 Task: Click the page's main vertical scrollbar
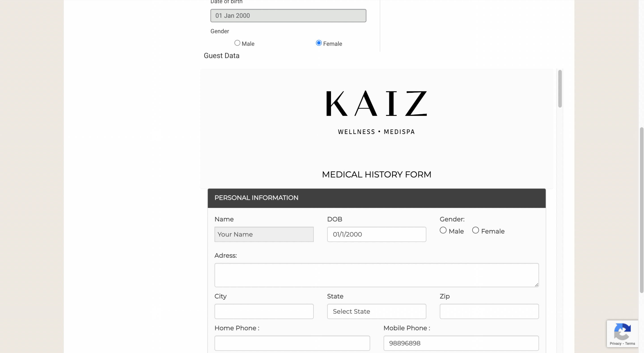coord(642,210)
